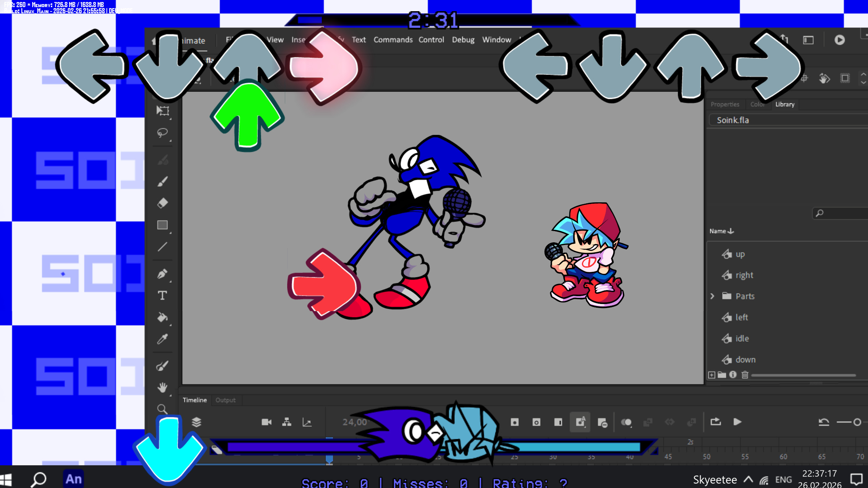Viewport: 868px width, 488px height.
Task: Select the Eyedropper tool
Action: 162,339
